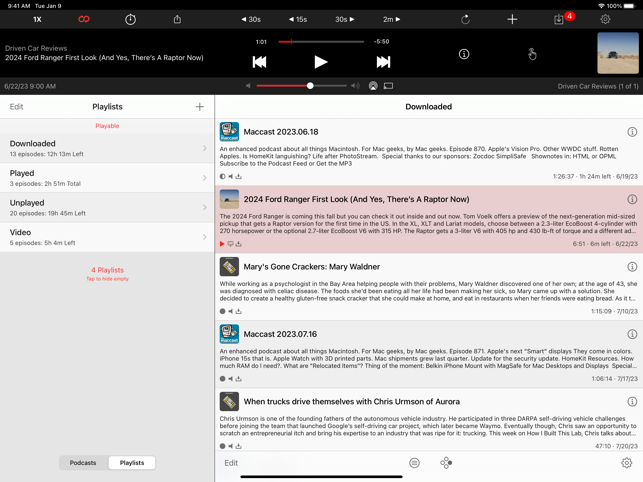Change the 1X playback speed
Screen dimensions: 643x482
pyautogui.click(x=37, y=19)
